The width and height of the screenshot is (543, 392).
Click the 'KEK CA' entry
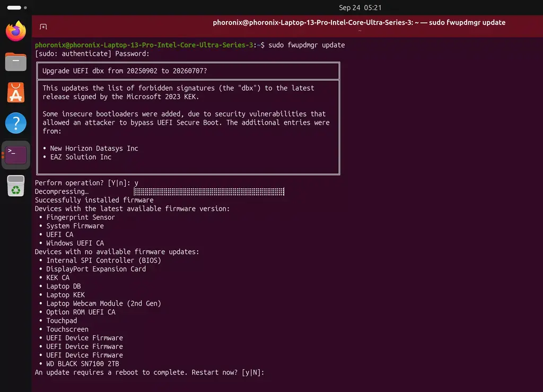[x=58, y=278]
